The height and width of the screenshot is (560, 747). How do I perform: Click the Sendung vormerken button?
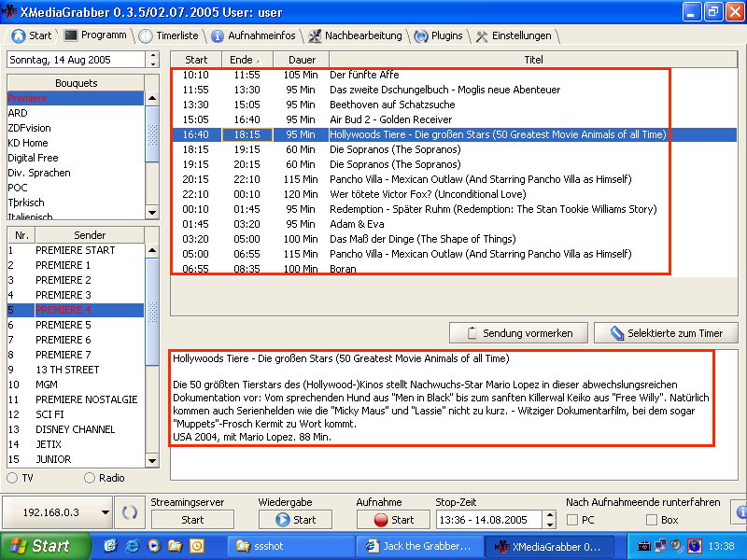click(518, 333)
